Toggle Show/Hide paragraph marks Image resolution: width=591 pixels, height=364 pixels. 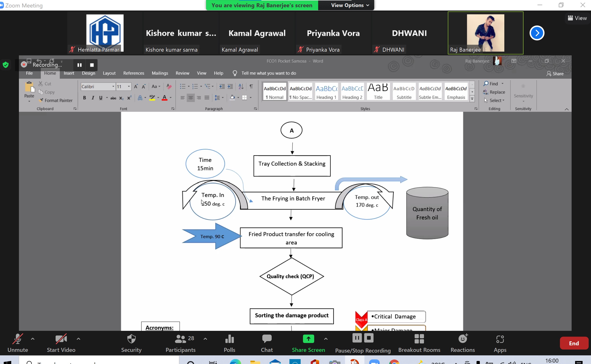pos(251,86)
